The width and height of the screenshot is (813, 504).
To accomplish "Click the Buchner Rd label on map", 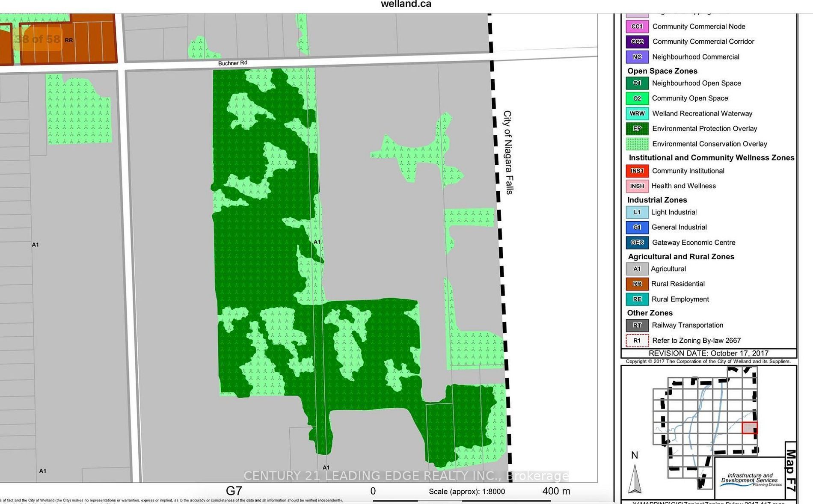I will (233, 63).
